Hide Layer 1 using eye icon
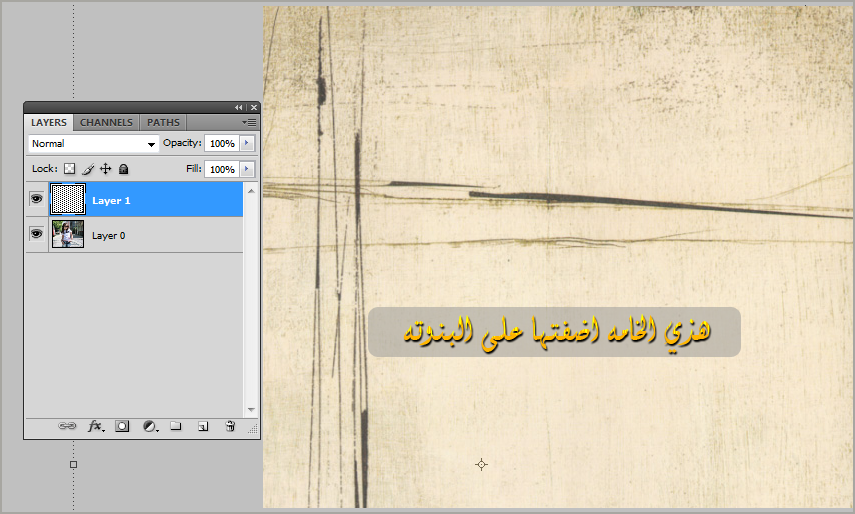This screenshot has width=855, height=514. pos(37,200)
